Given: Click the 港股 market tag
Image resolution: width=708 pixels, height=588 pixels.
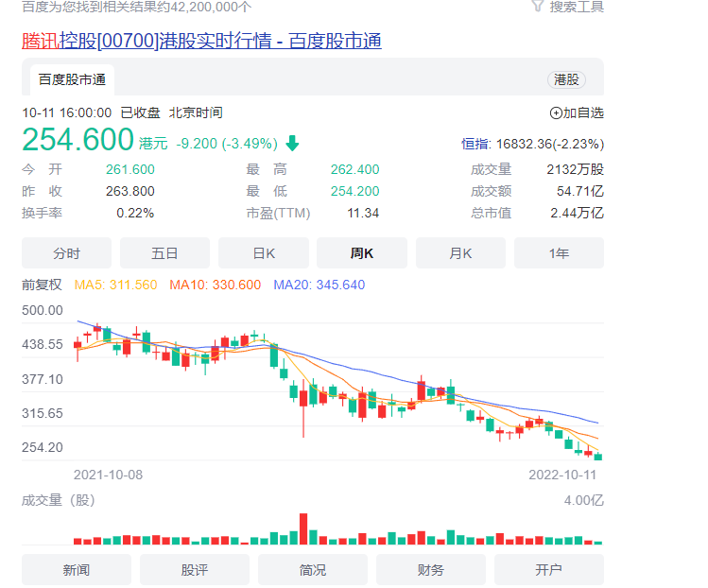Looking at the screenshot, I should click(566, 80).
